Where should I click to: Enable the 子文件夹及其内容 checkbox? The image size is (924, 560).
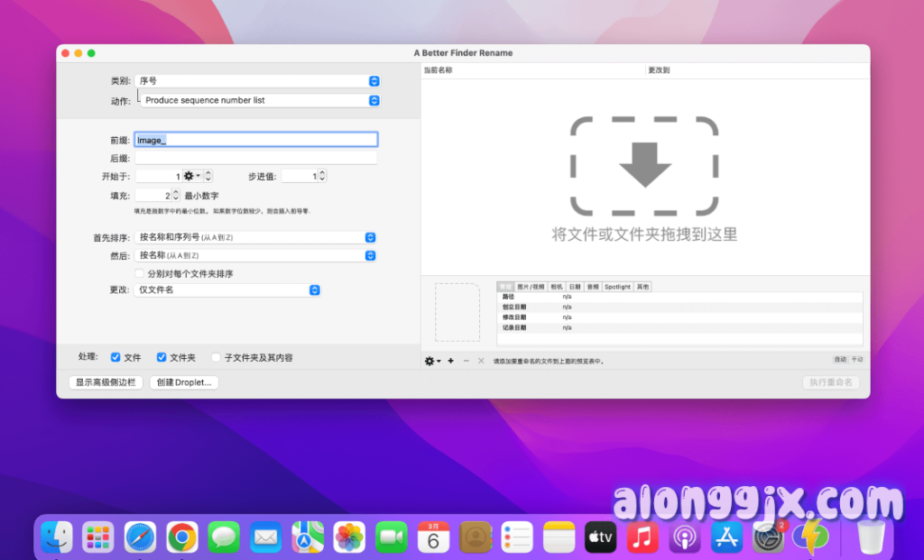point(216,358)
